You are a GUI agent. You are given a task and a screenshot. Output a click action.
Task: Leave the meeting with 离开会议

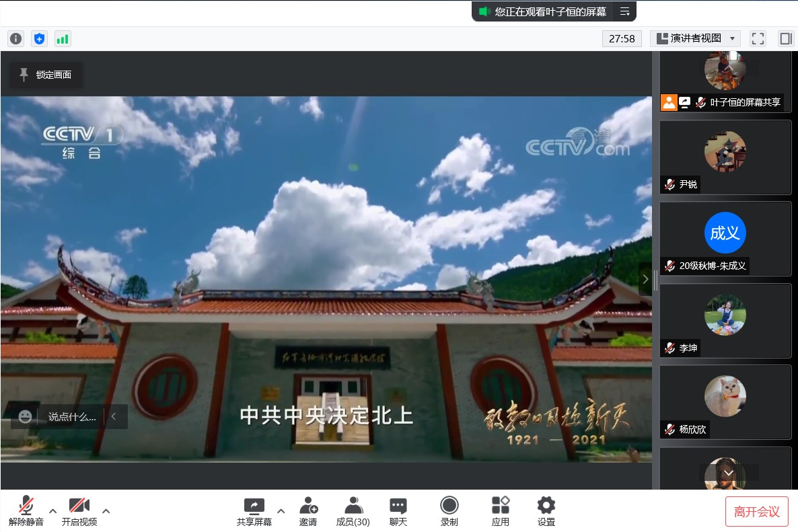point(756,511)
